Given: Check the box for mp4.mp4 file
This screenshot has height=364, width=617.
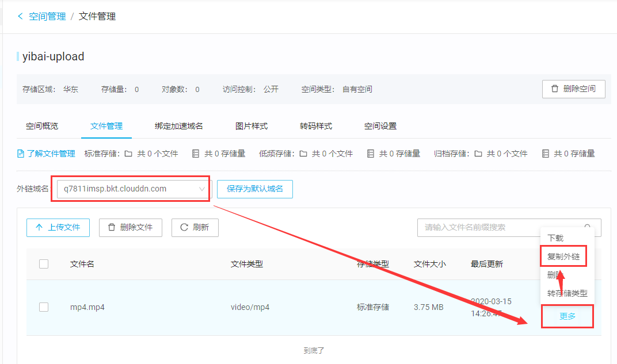Looking at the screenshot, I should [x=44, y=307].
